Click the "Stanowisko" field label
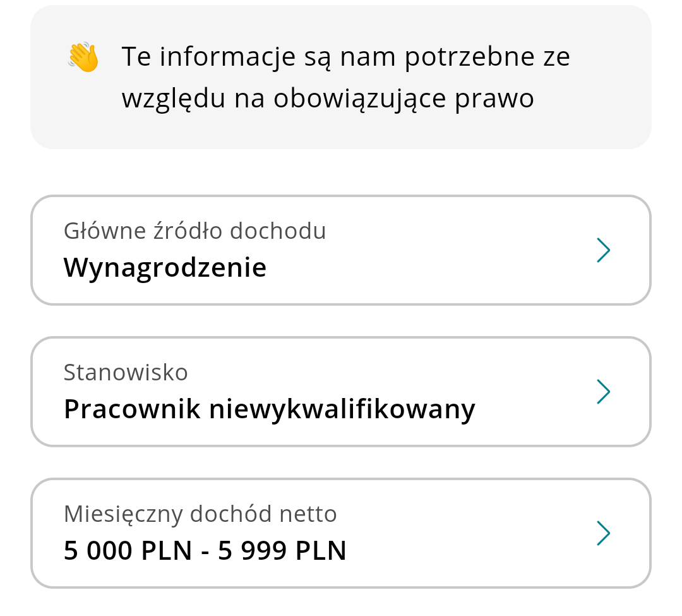This screenshot has height=616, width=682. (126, 373)
